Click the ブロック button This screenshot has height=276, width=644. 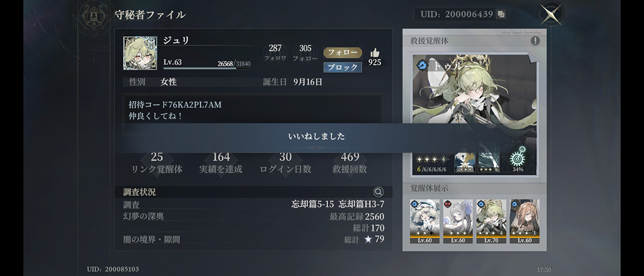[343, 67]
